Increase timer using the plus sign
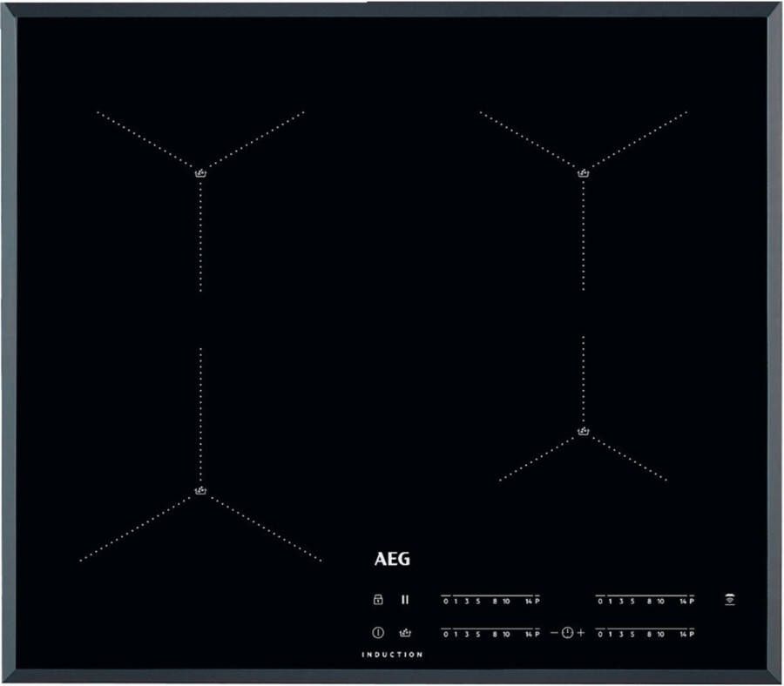Screen dimensions: 784x686 581,633
